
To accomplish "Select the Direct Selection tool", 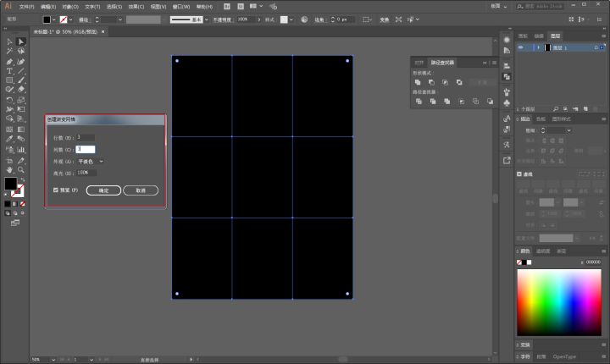I will [x=21, y=41].
